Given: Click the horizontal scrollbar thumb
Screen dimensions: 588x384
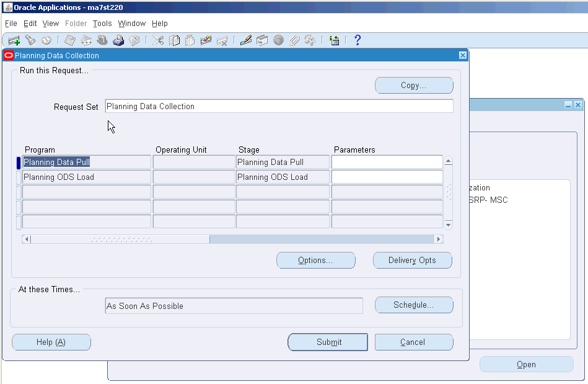Looking at the screenshot, I should tap(120, 239).
